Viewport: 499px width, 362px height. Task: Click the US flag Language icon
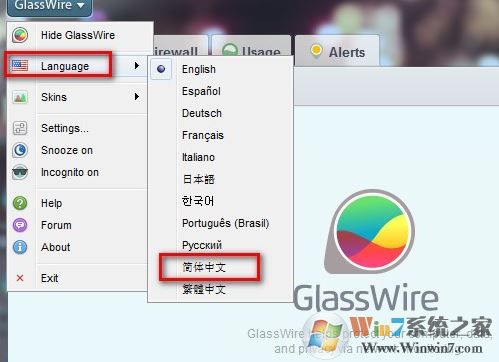20,66
